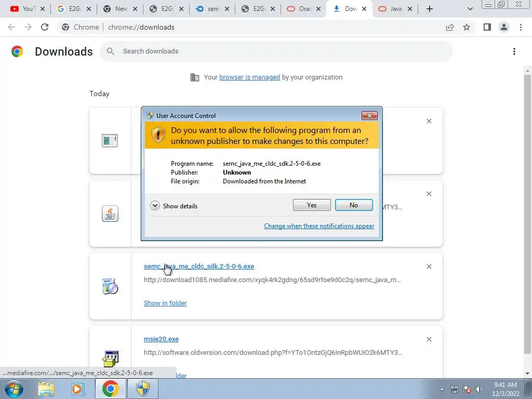Open the Windows Start menu
The height and width of the screenshot is (399, 532).
(14, 389)
